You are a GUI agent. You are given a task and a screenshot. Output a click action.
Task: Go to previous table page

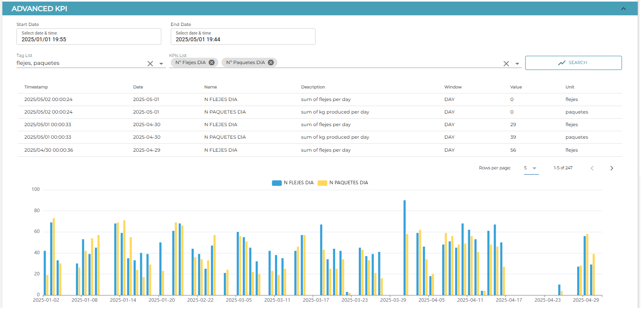click(x=592, y=168)
